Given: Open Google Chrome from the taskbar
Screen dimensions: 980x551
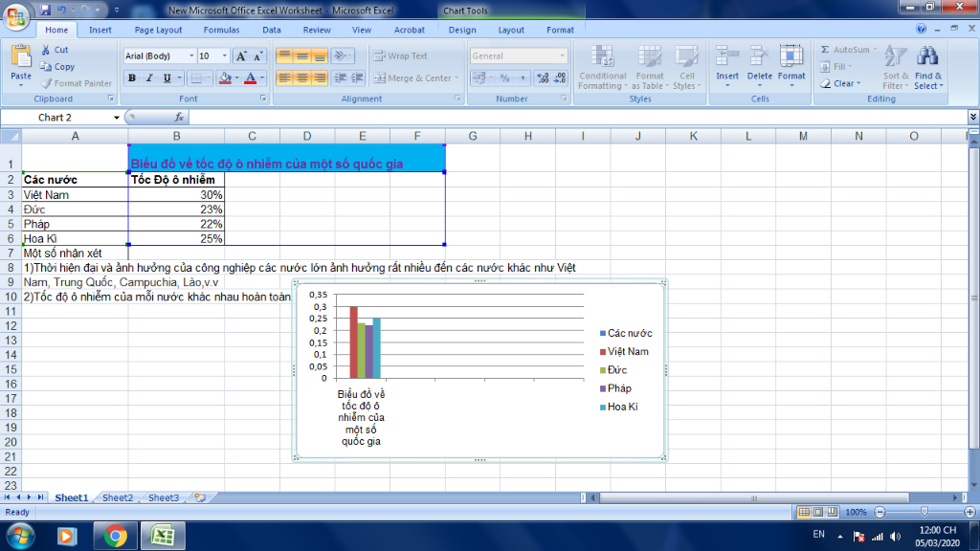Looking at the screenshot, I should [117, 535].
